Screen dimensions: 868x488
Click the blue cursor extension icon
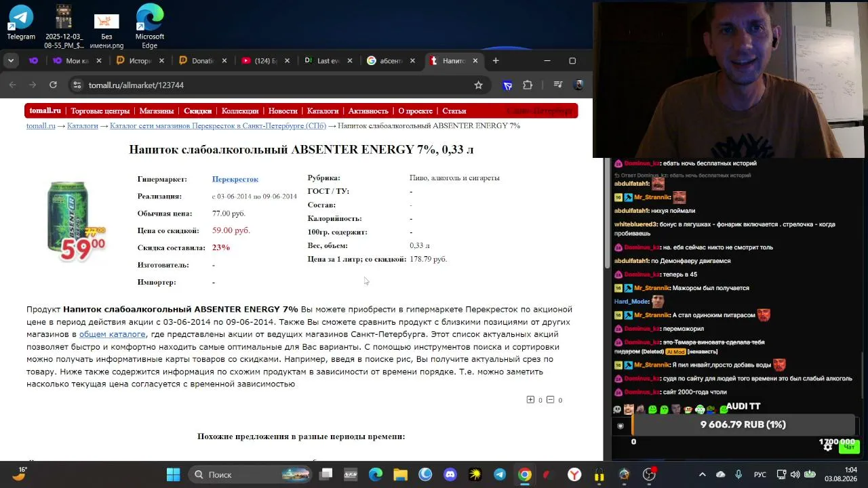click(x=507, y=85)
